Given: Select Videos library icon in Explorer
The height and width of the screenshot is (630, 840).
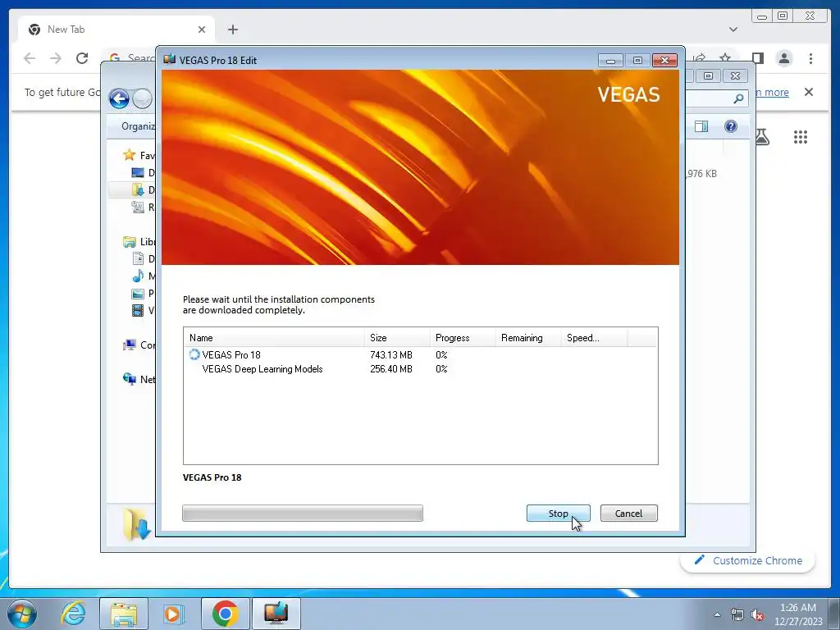Looking at the screenshot, I should [138, 310].
